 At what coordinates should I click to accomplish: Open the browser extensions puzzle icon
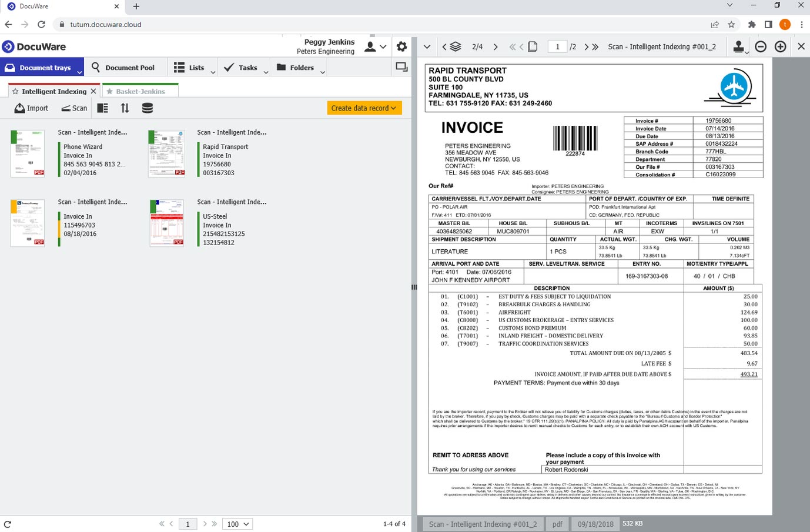[x=752, y=25]
